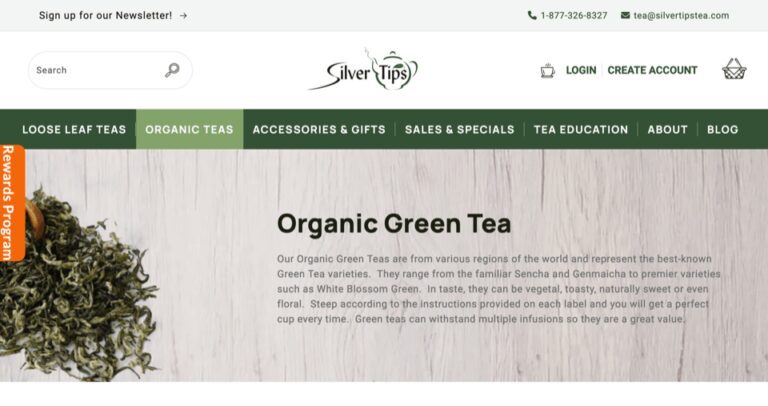Click the search magnifier icon
Screen dimensions: 768x406
click(x=172, y=70)
